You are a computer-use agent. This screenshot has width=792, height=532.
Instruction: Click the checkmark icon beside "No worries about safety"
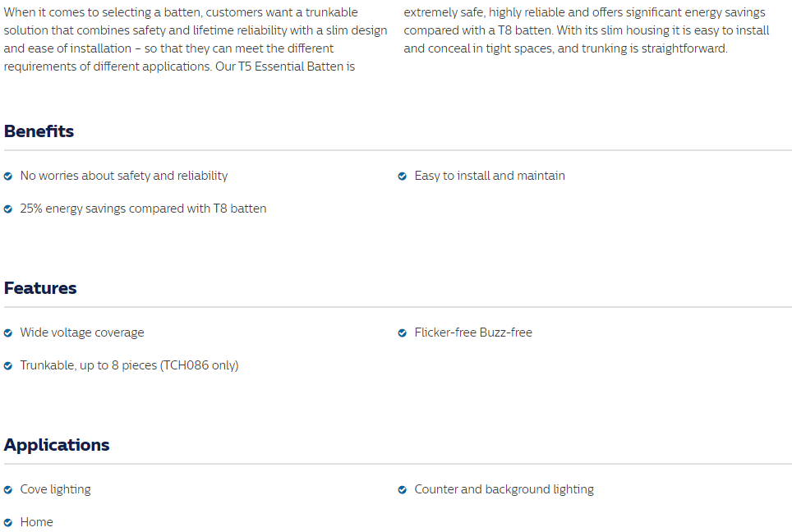coord(8,177)
